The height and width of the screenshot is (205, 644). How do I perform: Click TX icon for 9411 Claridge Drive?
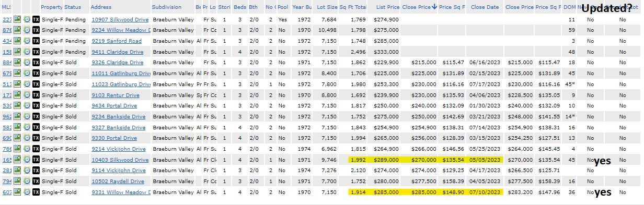[x=36, y=52]
